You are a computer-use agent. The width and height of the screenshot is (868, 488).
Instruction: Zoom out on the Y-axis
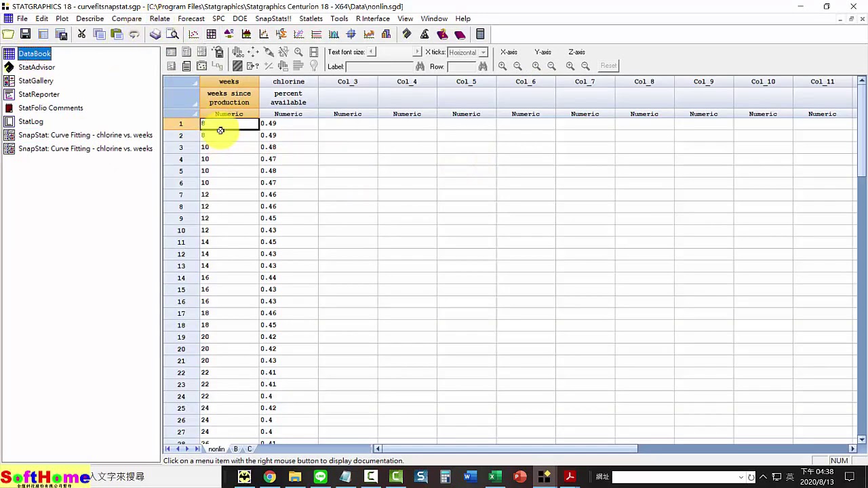click(x=551, y=66)
